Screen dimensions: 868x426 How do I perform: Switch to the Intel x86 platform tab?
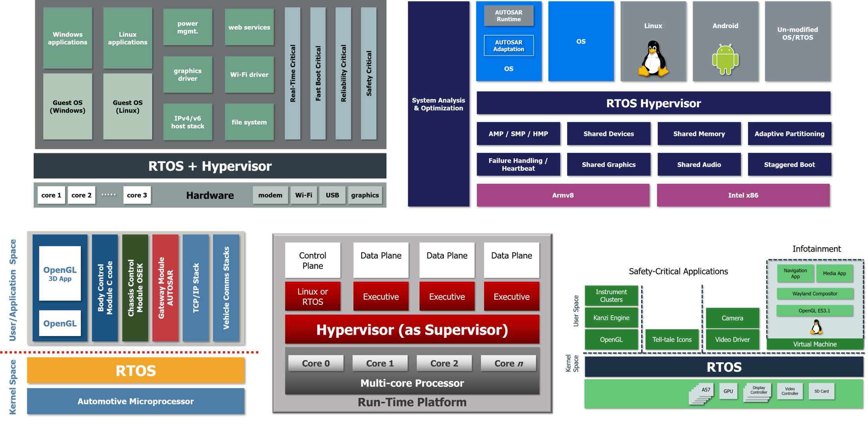[x=743, y=195]
